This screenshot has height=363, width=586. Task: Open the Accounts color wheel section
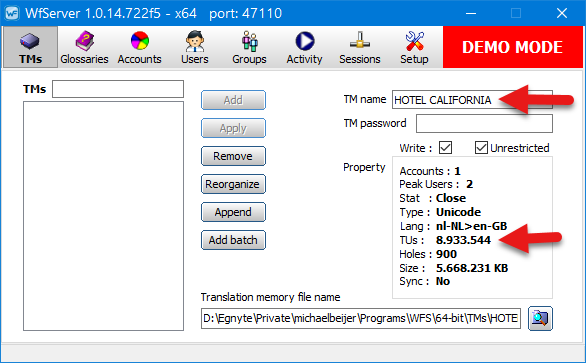click(140, 47)
